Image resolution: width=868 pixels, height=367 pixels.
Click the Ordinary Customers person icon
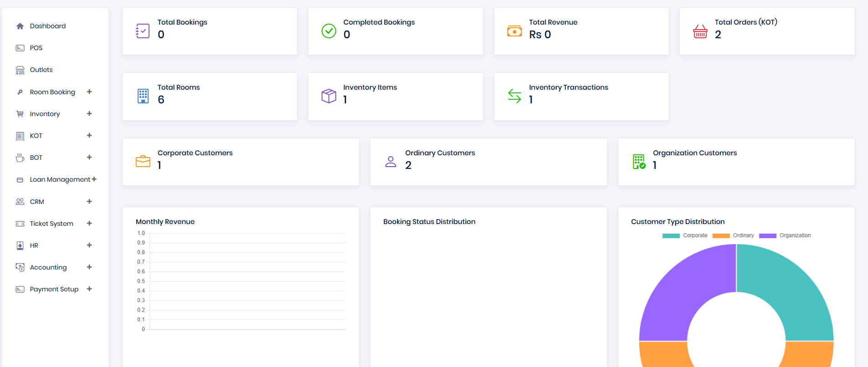391,162
